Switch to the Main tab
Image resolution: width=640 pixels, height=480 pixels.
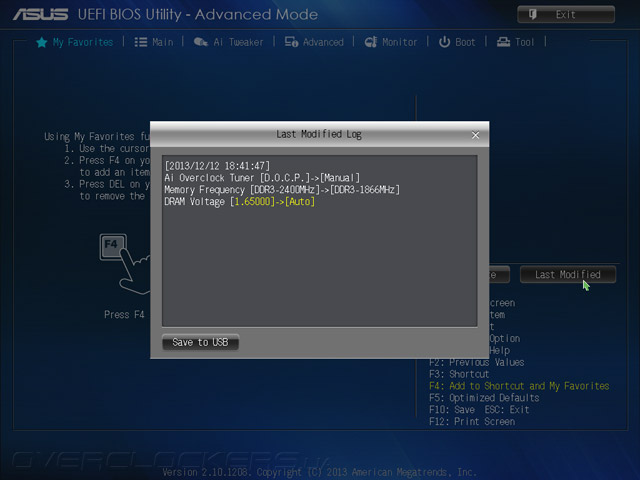tap(154, 42)
